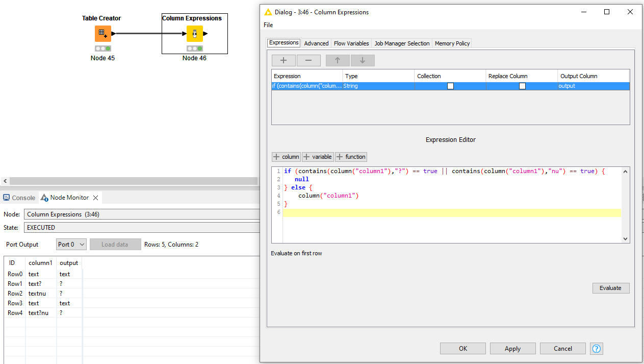Image resolution: width=644 pixels, height=364 pixels.
Task: Open the Memory Policy tab
Action: click(452, 43)
